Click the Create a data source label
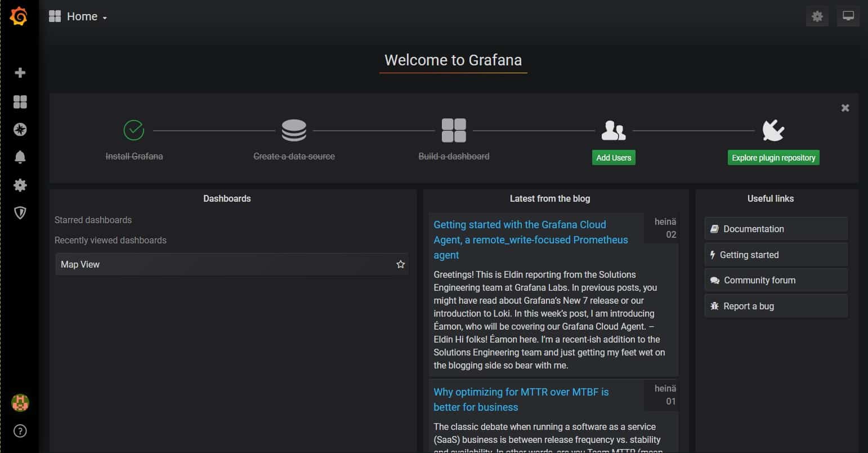Image resolution: width=868 pixels, height=453 pixels. (294, 156)
